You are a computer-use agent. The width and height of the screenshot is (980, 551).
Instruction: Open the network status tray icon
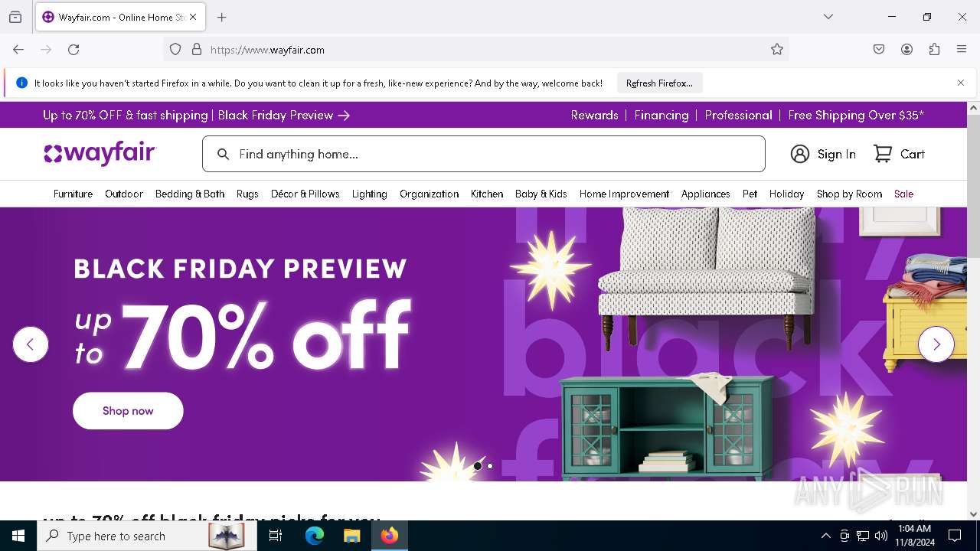coord(863,536)
